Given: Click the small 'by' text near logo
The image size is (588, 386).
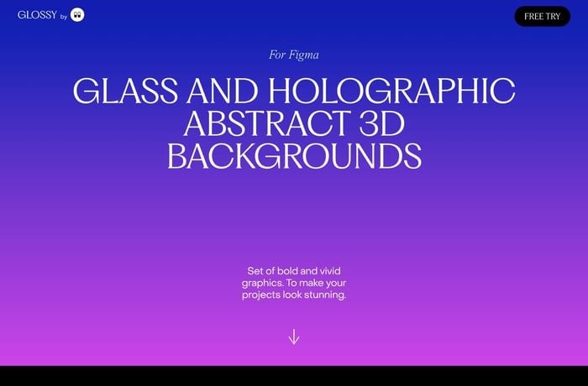Looking at the screenshot, I should (63, 17).
